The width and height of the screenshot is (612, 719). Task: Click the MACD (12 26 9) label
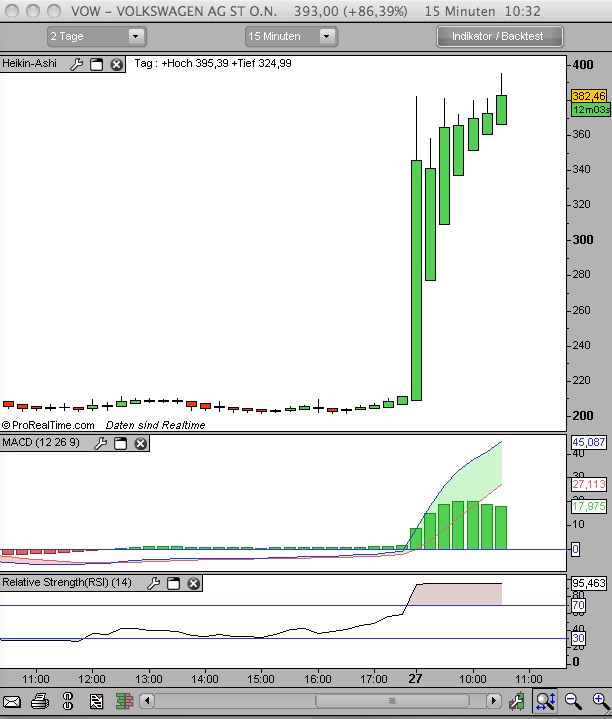41,442
